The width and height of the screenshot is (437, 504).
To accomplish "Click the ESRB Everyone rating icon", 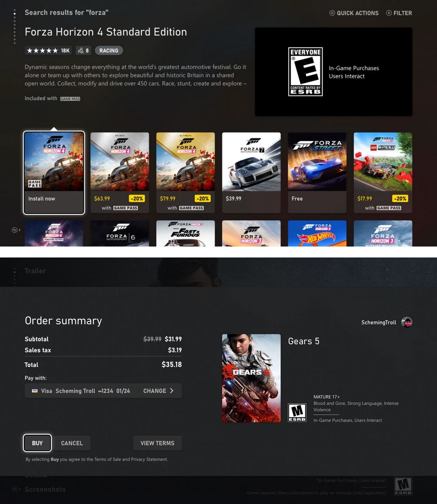I will click(305, 72).
